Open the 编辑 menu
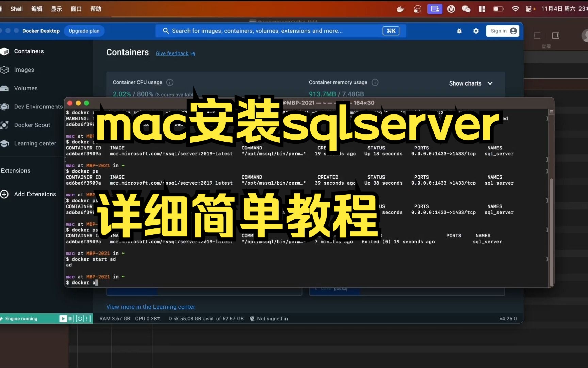Screen dimensions: 588x368 coord(37,9)
